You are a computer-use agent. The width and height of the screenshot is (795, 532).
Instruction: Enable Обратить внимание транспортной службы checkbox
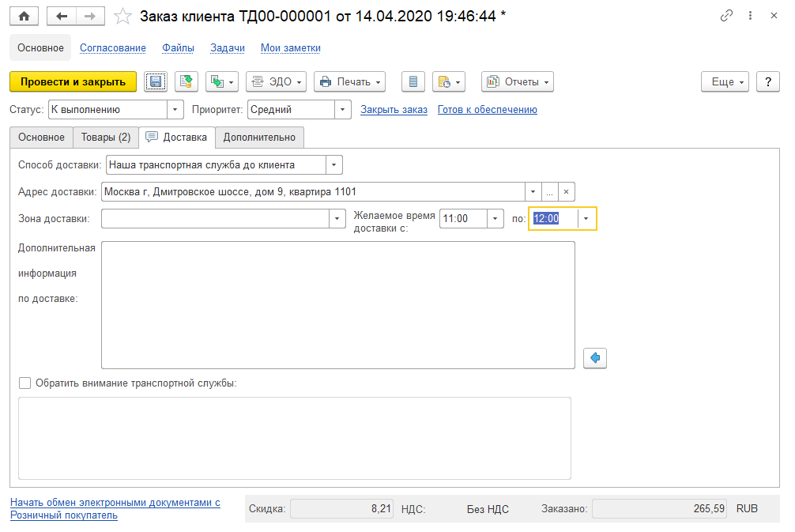(x=24, y=383)
